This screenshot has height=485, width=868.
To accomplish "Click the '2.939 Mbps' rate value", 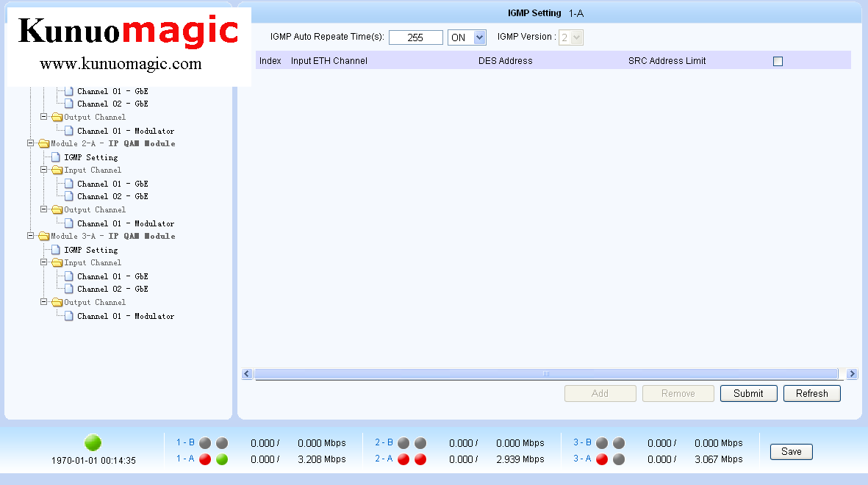I will point(520,459).
